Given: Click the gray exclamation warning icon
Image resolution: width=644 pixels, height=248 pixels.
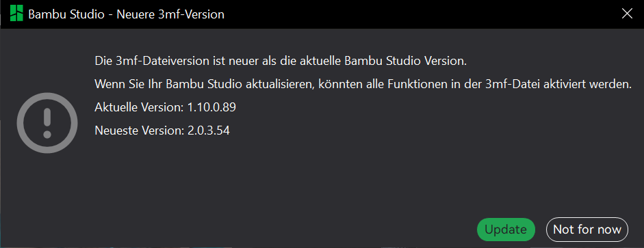Looking at the screenshot, I should click(47, 123).
